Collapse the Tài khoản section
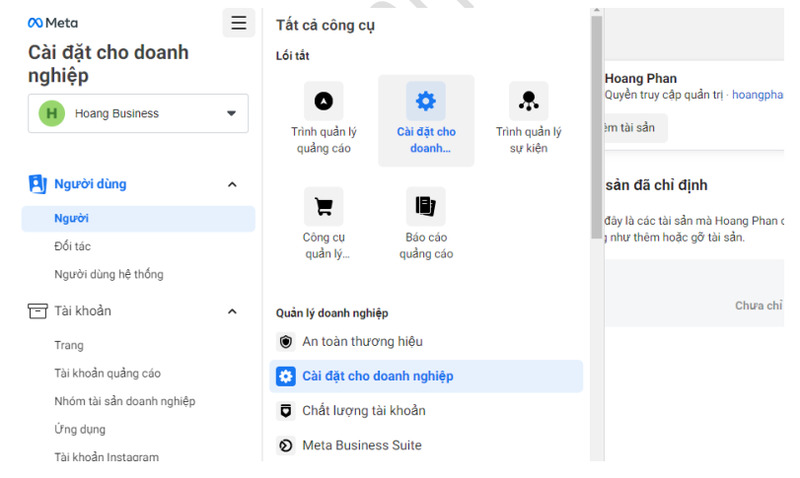The width and height of the screenshot is (800, 478). point(232,311)
